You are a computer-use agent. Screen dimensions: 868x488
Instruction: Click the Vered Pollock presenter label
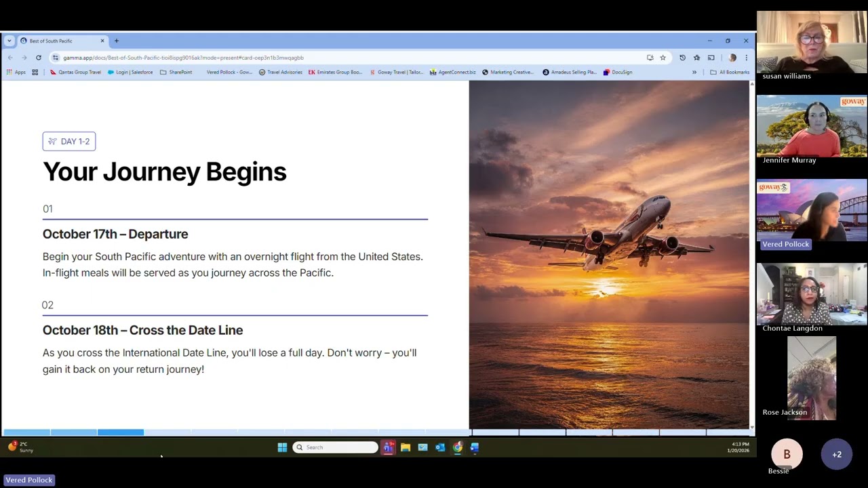28,480
